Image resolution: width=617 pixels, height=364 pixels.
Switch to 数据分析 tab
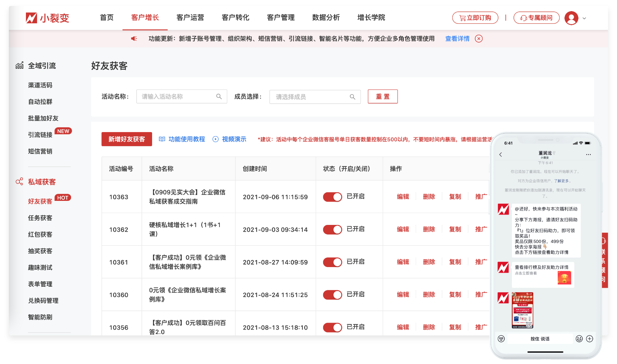[326, 17]
